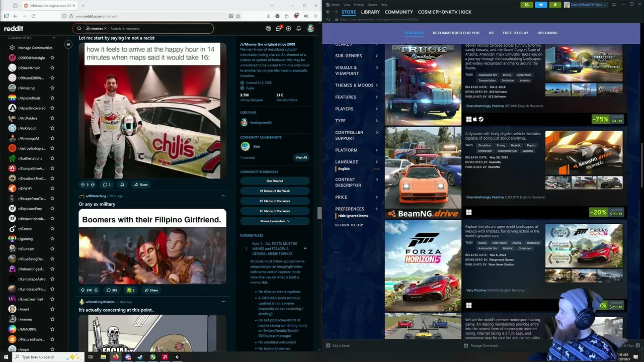Click Return To Top in Steam sidebar
The height and width of the screenshot is (362, 644).
[349, 225]
